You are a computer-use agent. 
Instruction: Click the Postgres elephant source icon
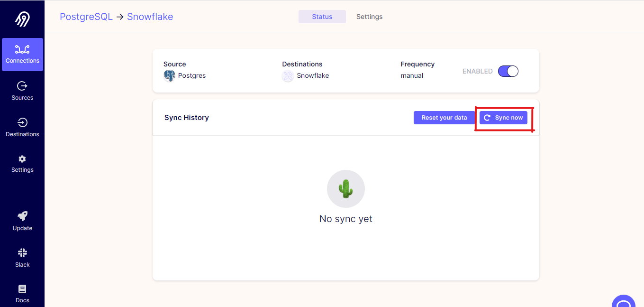pyautogui.click(x=170, y=75)
